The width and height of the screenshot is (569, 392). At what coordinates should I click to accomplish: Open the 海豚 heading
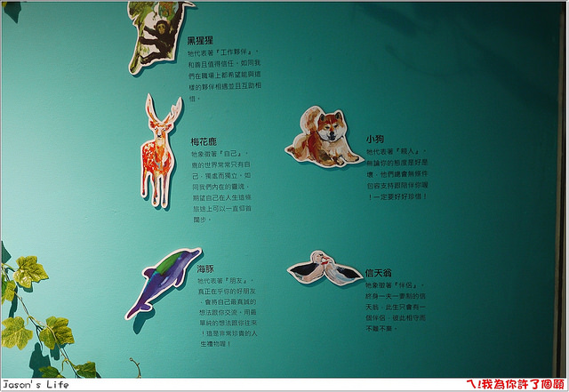(206, 266)
